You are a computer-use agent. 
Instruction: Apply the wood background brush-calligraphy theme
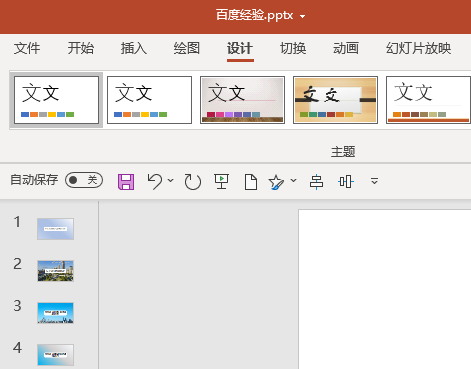335,100
